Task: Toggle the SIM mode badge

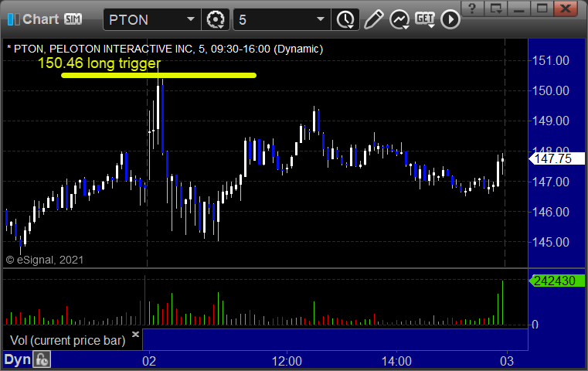Action: tap(73, 19)
